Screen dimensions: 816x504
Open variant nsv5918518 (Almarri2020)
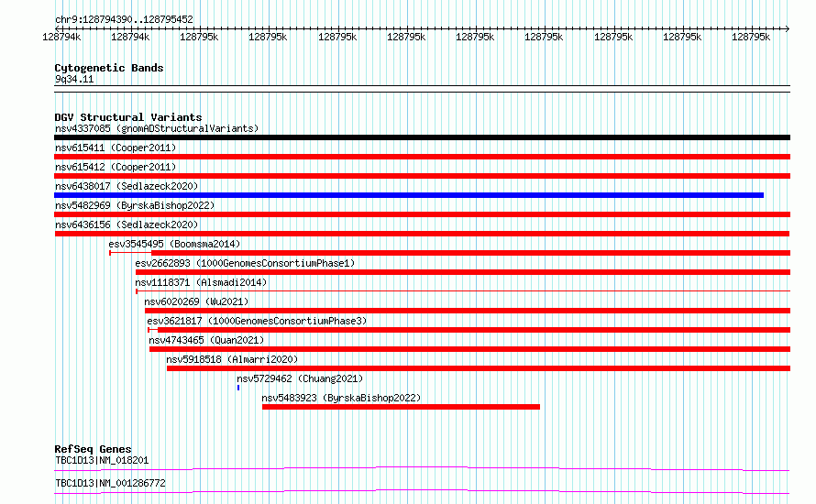tap(232, 359)
